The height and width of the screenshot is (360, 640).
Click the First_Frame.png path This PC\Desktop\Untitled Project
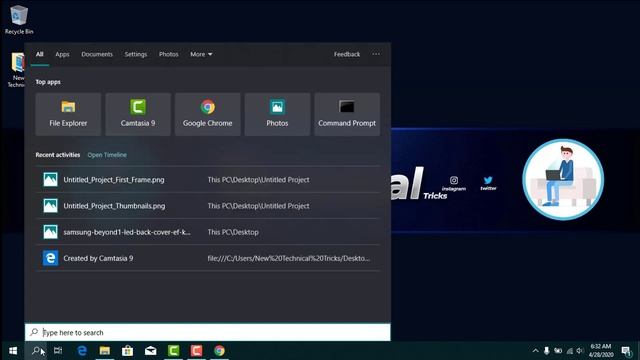(258, 180)
